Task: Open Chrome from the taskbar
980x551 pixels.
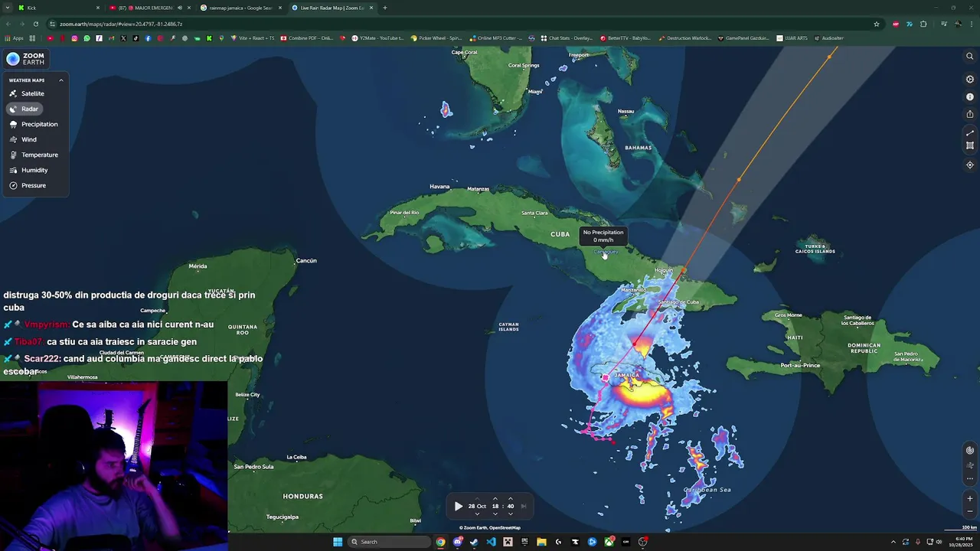Action: click(440, 542)
